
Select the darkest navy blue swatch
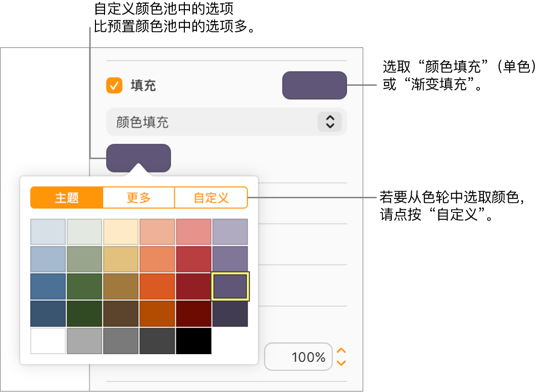(47, 313)
